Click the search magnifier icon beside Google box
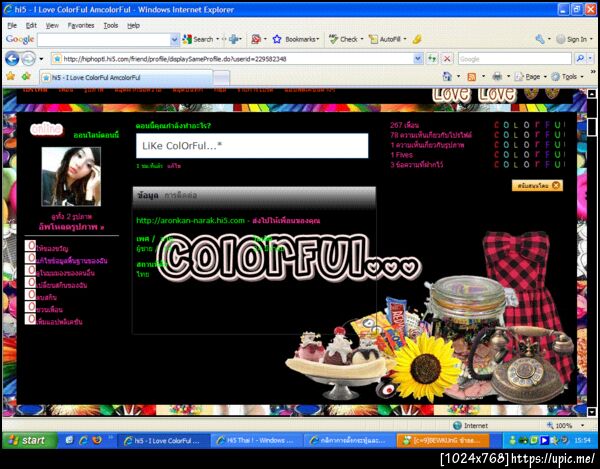600x469 pixels. tap(580, 59)
